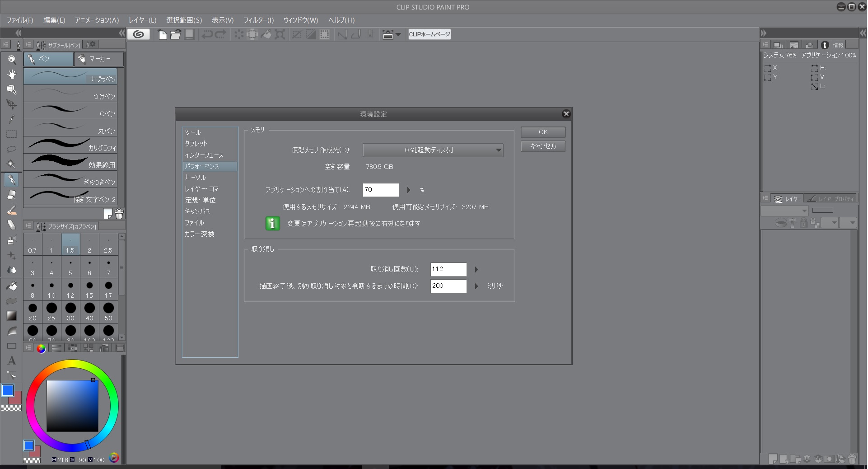Select the Zoom magnifier tool

12,60
